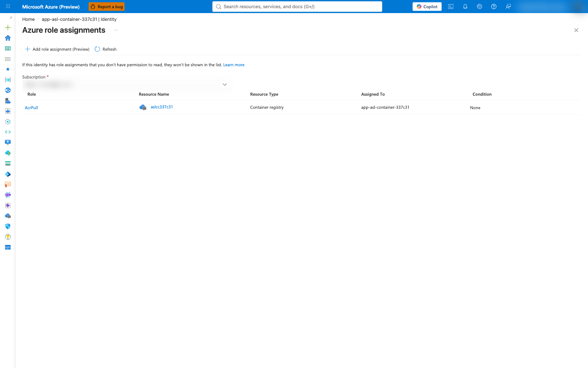The width and height of the screenshot is (588, 368).
Task: Click Add role assignment (Preview)
Action: click(57, 49)
